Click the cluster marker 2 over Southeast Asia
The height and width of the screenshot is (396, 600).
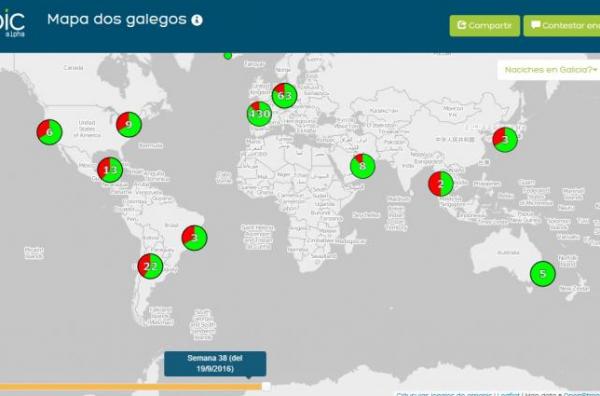click(441, 184)
